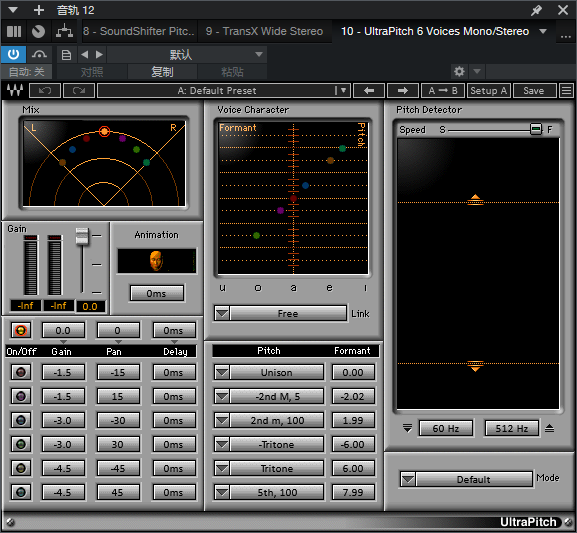Toggle the direct voice On/Off button
Screen dimensions: 577x533
click(21, 331)
